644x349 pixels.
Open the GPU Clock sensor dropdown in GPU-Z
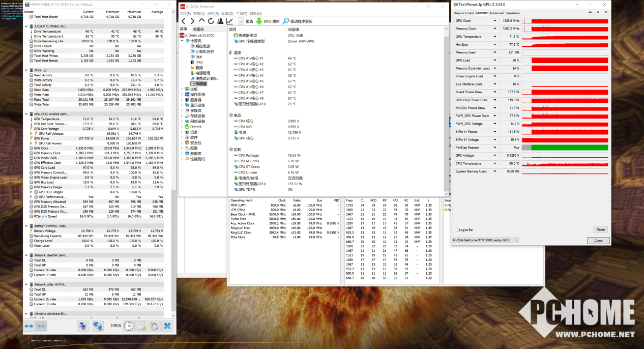494,21
